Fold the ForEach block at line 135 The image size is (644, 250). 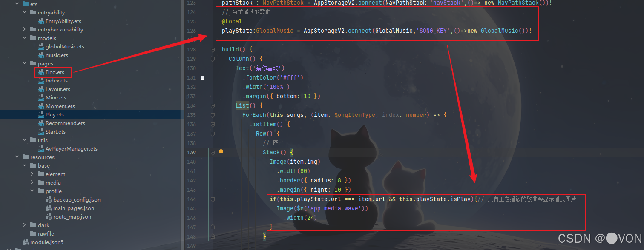click(x=213, y=115)
